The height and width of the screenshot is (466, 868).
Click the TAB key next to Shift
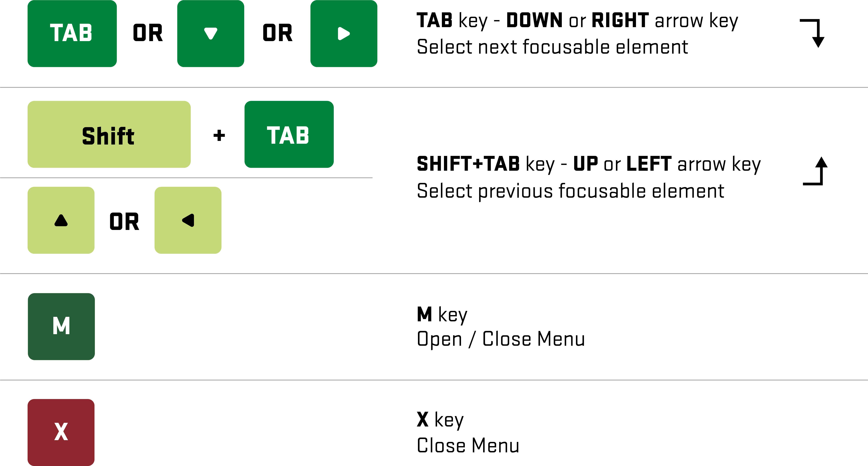click(289, 134)
